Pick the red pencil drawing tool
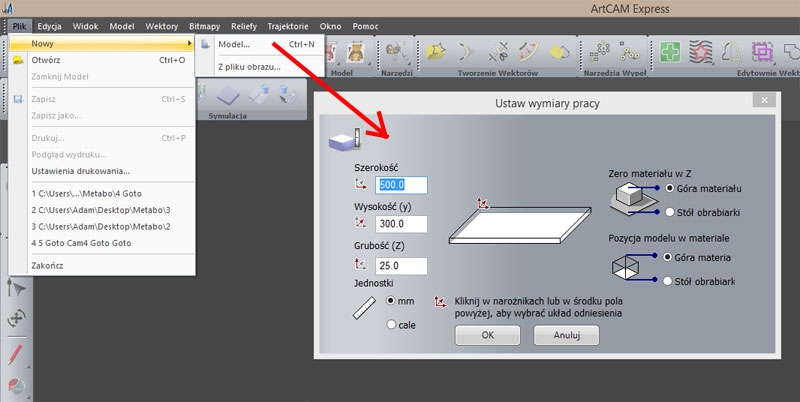 point(15,355)
